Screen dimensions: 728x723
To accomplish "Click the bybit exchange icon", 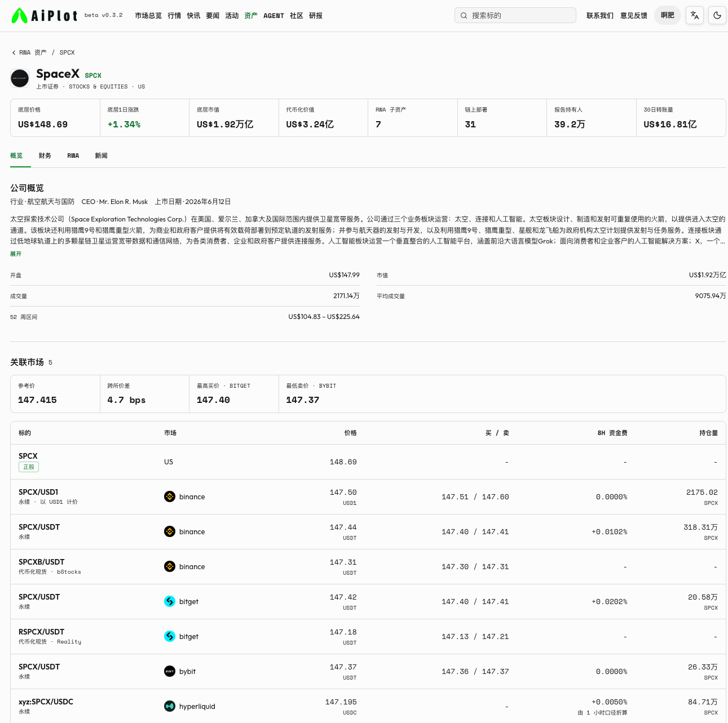I will 170,671.
